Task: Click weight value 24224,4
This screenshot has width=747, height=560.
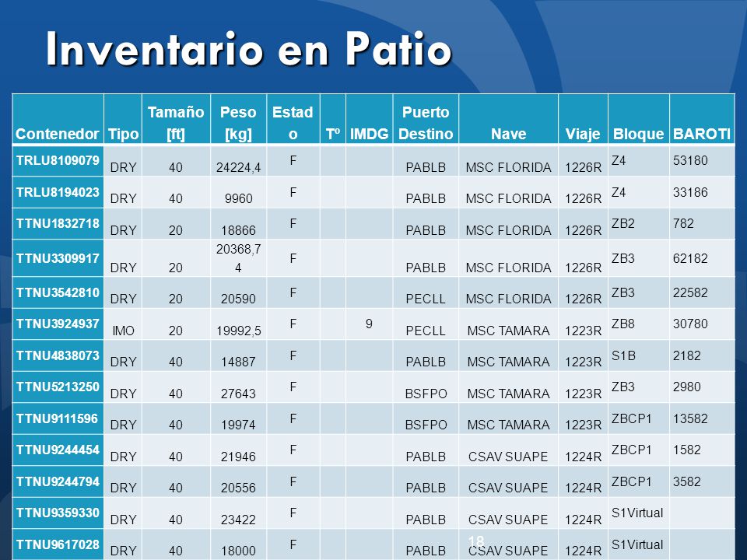Action: click(x=238, y=168)
